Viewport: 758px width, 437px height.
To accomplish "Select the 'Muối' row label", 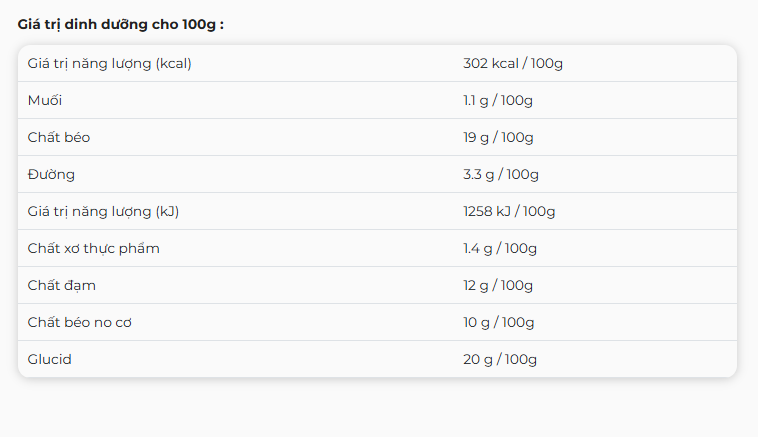I will point(45,100).
